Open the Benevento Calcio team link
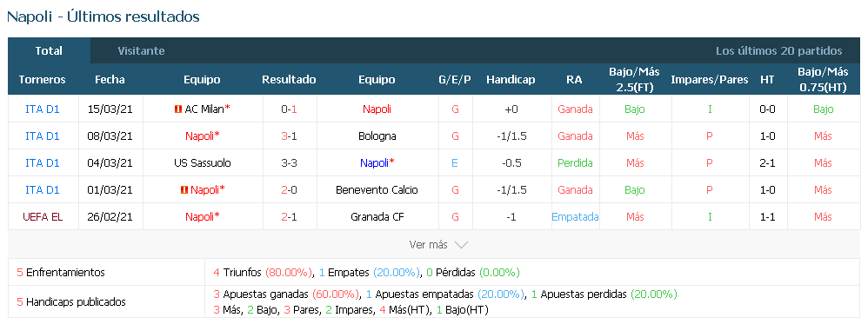 click(x=377, y=190)
